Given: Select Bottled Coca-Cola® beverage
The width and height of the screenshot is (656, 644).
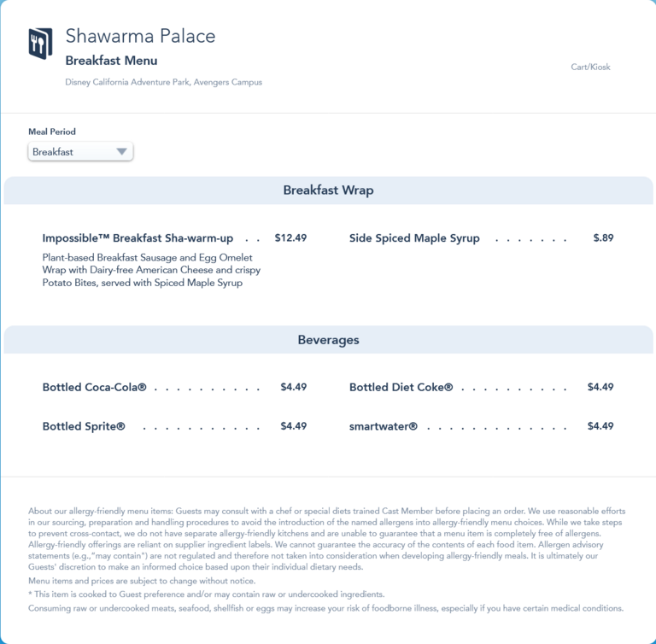Looking at the screenshot, I should pyautogui.click(x=94, y=387).
